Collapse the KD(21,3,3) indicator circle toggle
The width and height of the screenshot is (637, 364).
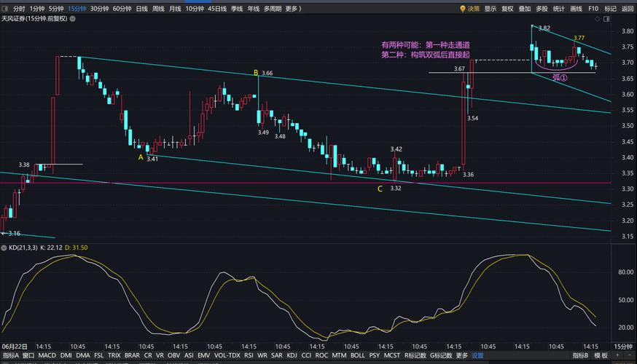4,248
